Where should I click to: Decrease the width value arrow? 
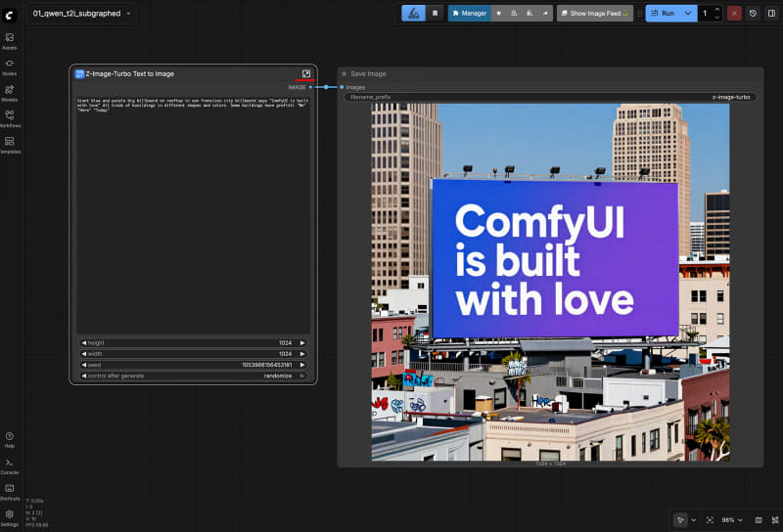point(83,354)
